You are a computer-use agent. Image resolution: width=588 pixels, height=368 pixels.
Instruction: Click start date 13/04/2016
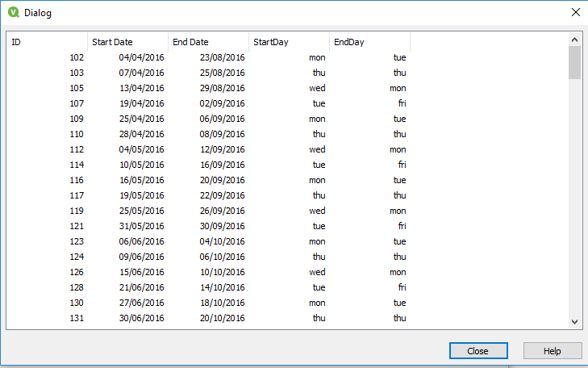(x=142, y=88)
